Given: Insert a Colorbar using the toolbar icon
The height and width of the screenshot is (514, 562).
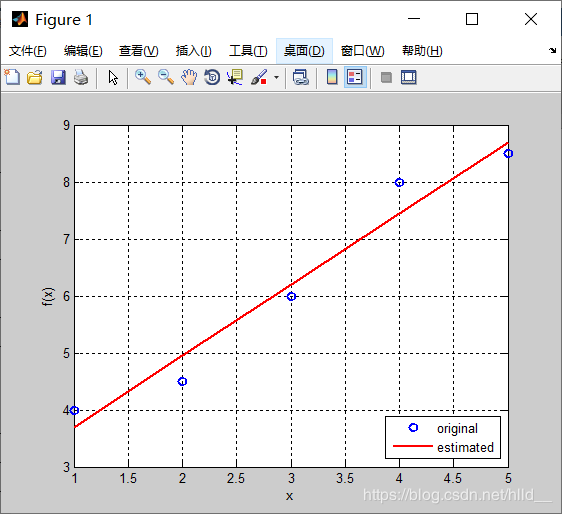Looking at the screenshot, I should pos(332,77).
